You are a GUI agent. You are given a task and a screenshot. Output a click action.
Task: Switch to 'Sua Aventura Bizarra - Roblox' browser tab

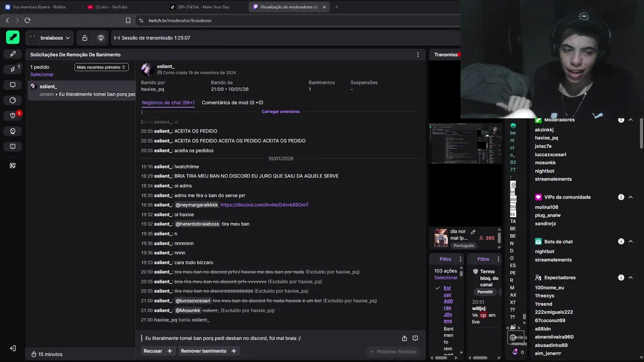[40, 7]
